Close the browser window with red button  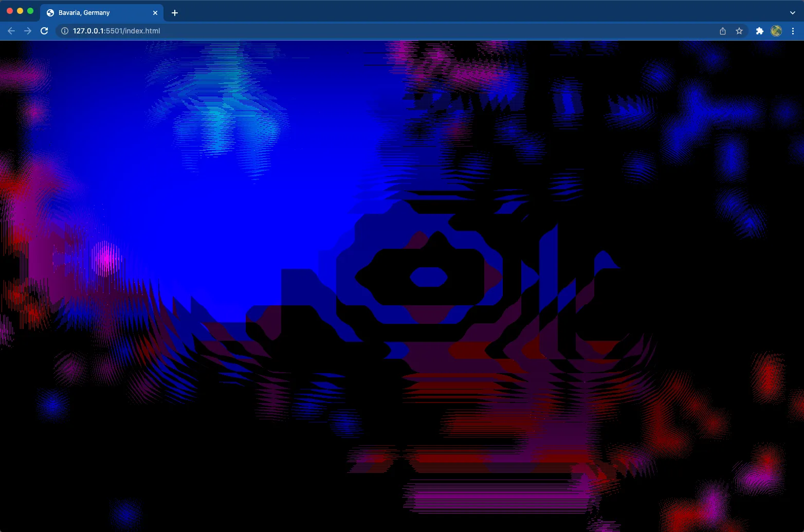coord(10,11)
